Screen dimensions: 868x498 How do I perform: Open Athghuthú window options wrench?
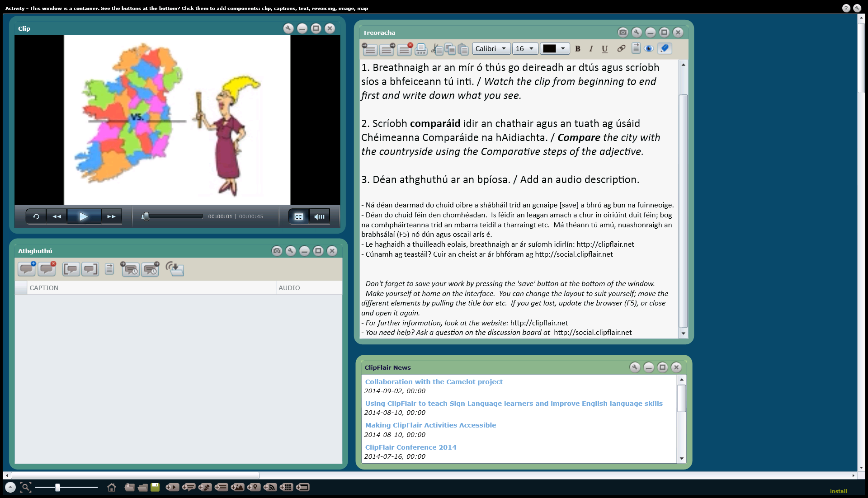[291, 251]
